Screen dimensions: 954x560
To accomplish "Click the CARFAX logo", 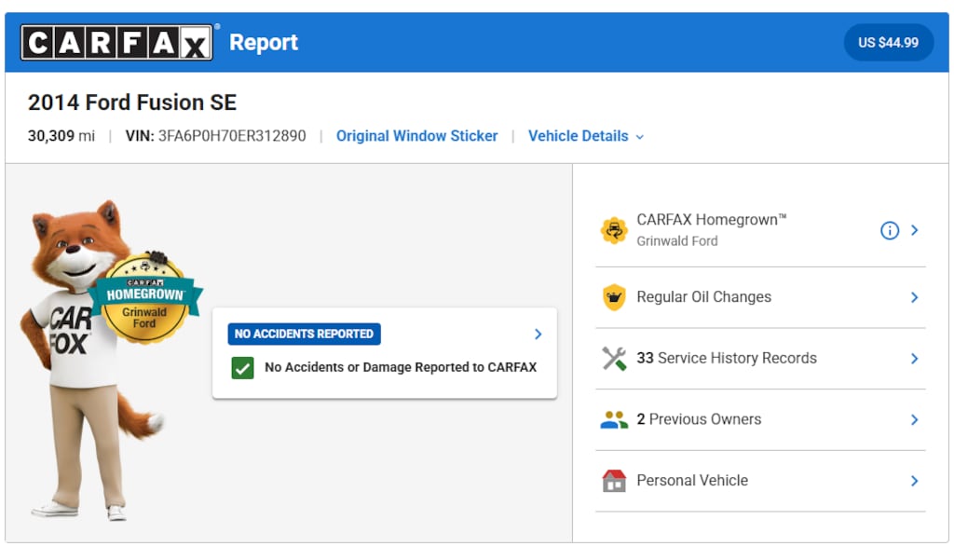I will point(116,43).
